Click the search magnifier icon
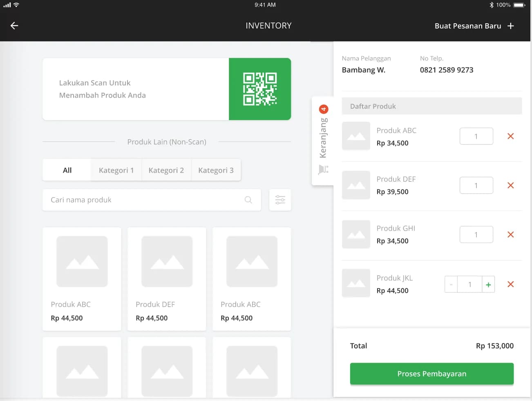Image resolution: width=532 pixels, height=401 pixels. click(x=248, y=200)
